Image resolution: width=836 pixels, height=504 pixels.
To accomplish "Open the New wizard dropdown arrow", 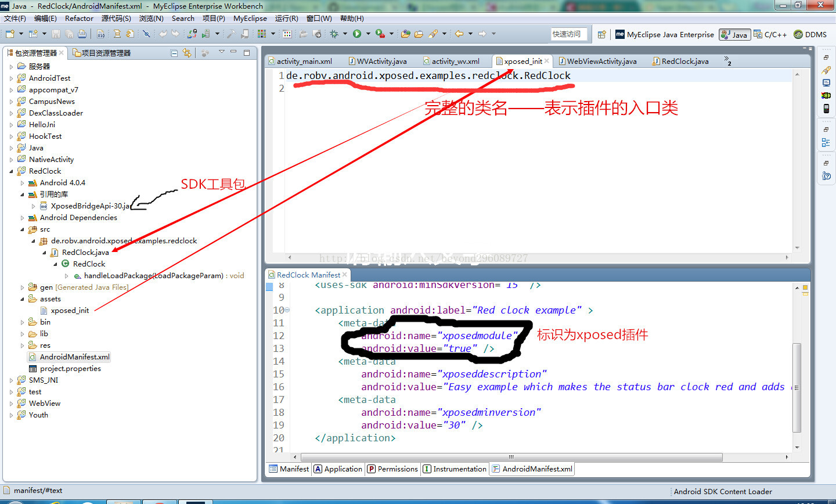I will pyautogui.click(x=21, y=34).
